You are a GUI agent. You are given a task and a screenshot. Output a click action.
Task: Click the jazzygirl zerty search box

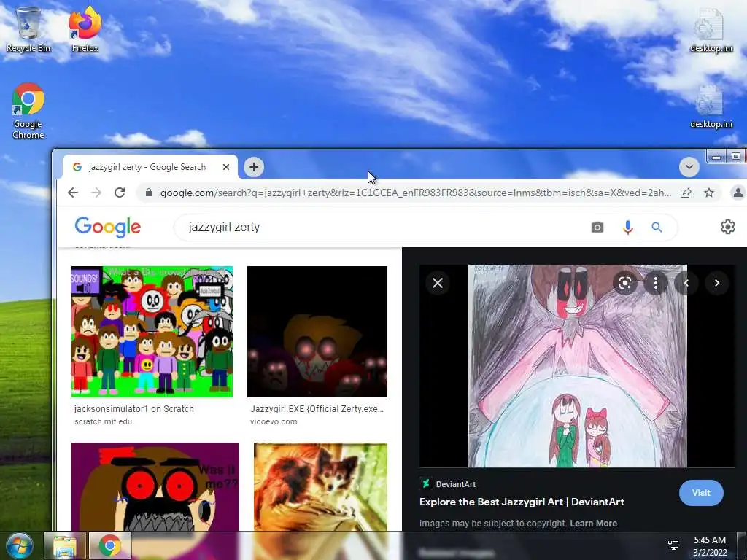(x=381, y=227)
